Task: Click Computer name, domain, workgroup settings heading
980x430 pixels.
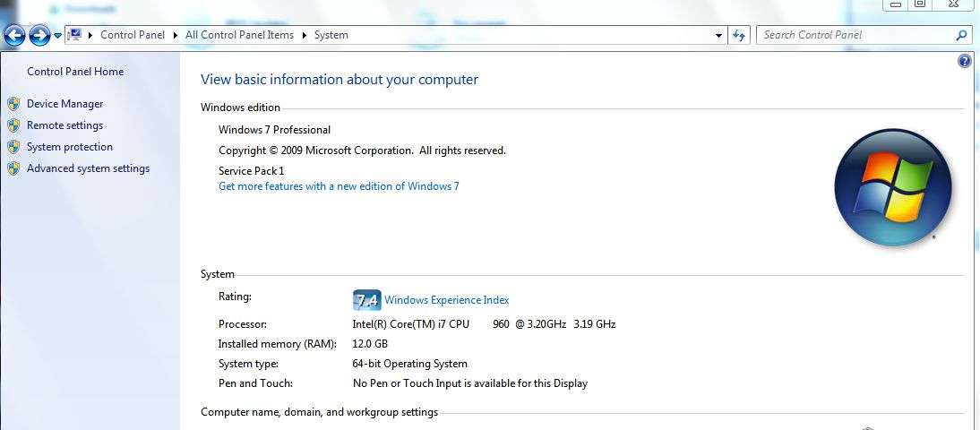Action: click(320, 412)
